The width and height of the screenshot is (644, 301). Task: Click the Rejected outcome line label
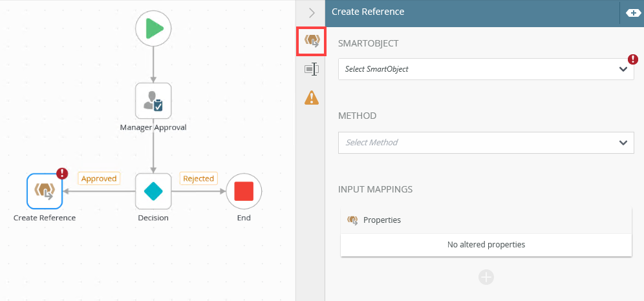[198, 178]
